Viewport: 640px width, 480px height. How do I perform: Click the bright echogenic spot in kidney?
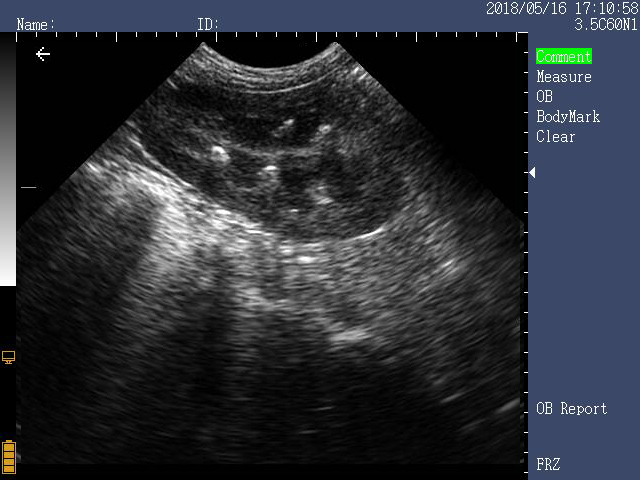click(219, 154)
